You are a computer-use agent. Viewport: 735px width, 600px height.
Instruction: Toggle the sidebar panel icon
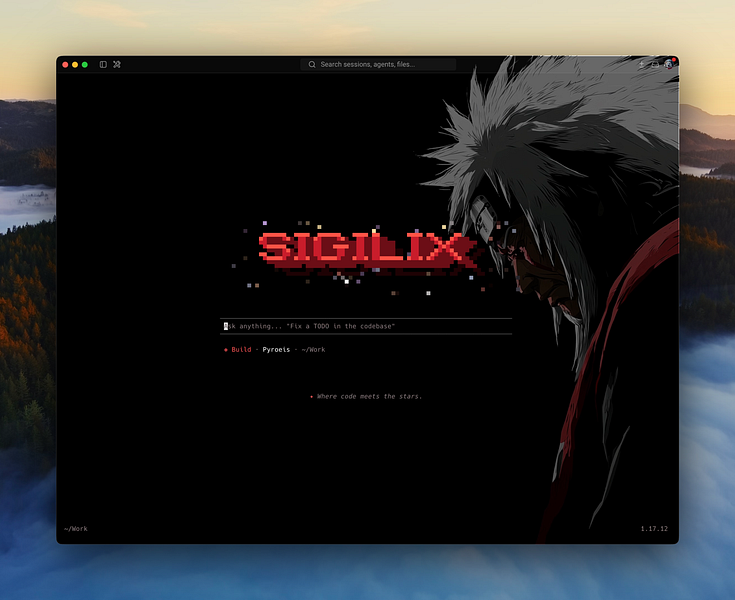tap(103, 64)
